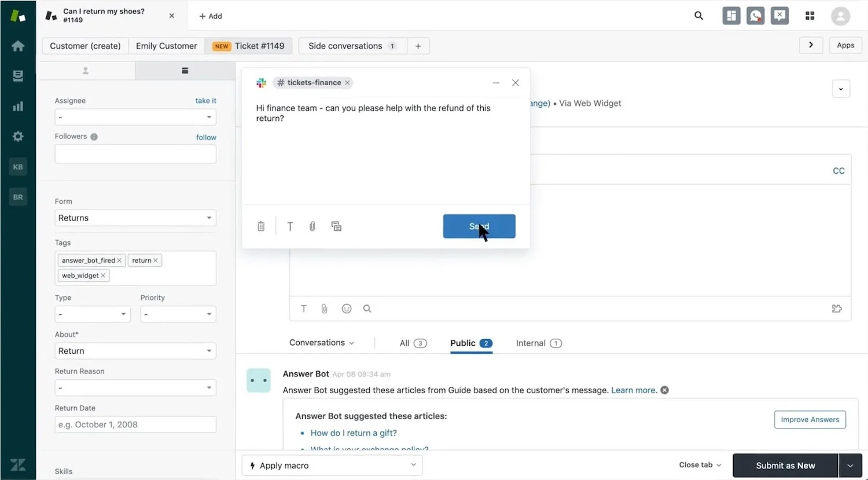
Task: Open the chat conversations icon in top bar
Action: 755,16
